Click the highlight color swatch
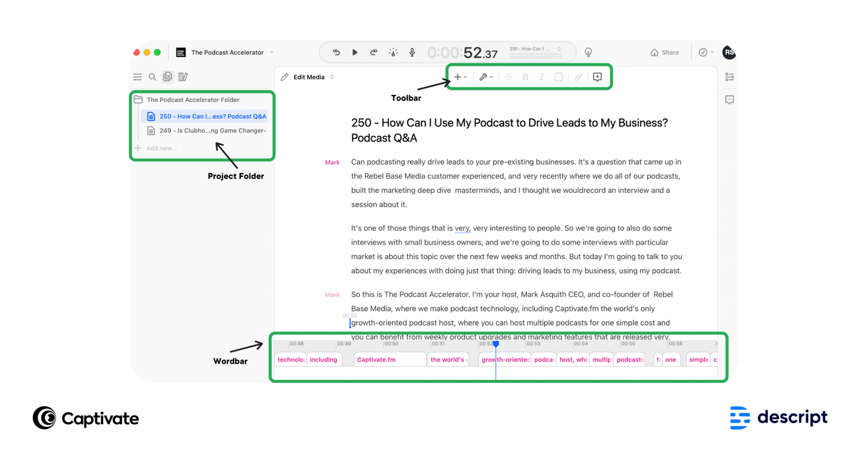 558,77
